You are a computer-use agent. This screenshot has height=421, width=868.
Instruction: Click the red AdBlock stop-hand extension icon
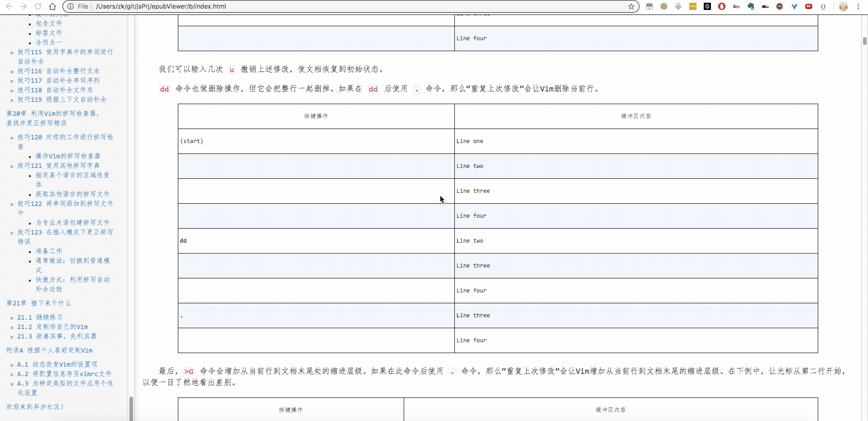click(x=722, y=6)
